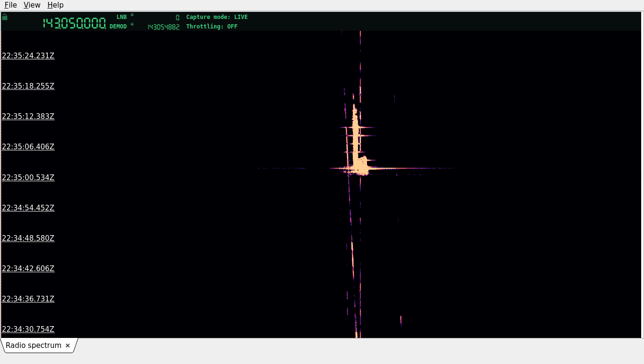Screen dimensions: 644x364
Task: Click timestamp 22:35:00.534Z
Action: click(28, 177)
